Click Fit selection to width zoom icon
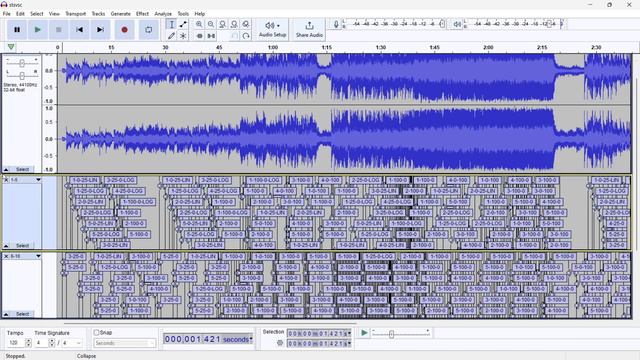 (222, 24)
